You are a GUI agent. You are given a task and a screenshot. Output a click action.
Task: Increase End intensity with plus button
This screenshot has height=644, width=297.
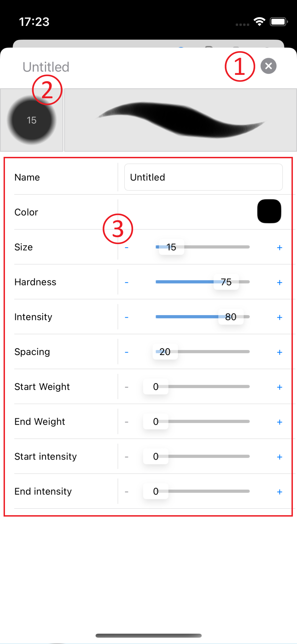click(279, 492)
